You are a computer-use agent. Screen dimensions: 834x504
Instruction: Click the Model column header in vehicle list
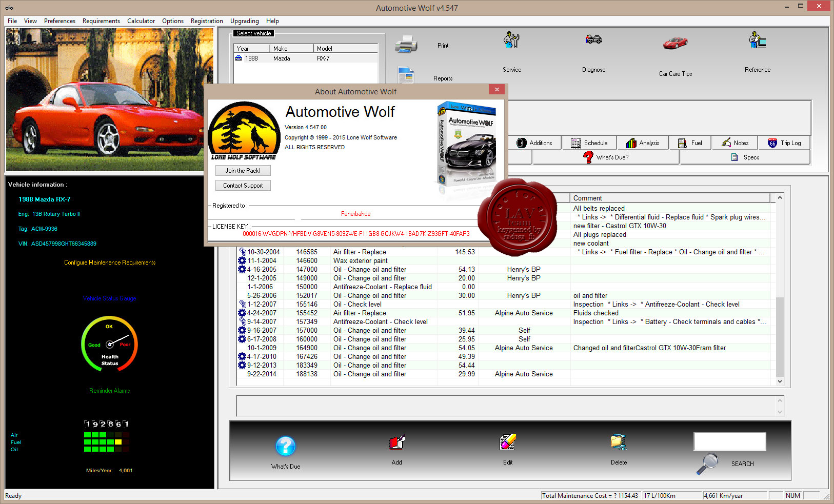point(346,49)
